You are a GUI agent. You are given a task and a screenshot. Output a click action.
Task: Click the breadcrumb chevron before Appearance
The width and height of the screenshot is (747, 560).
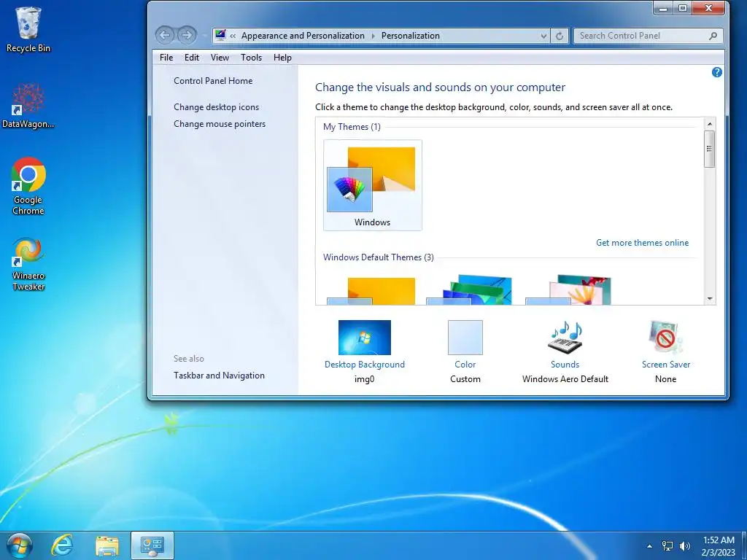coord(233,36)
